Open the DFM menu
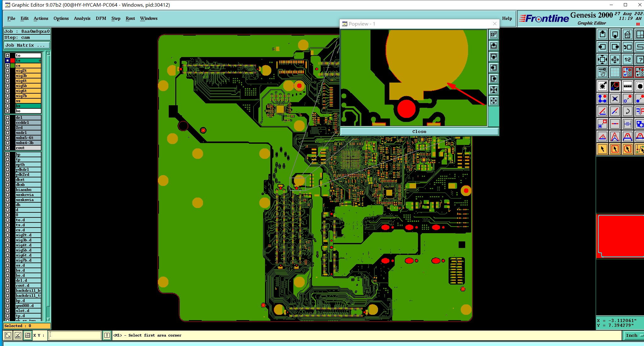Image resolution: width=644 pixels, height=346 pixels. pyautogui.click(x=101, y=18)
